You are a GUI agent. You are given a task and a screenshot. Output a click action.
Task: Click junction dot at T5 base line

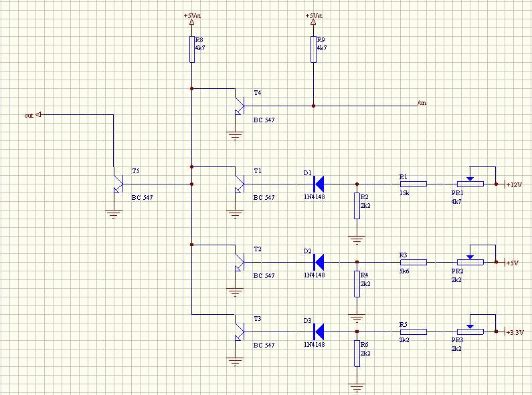pos(191,184)
